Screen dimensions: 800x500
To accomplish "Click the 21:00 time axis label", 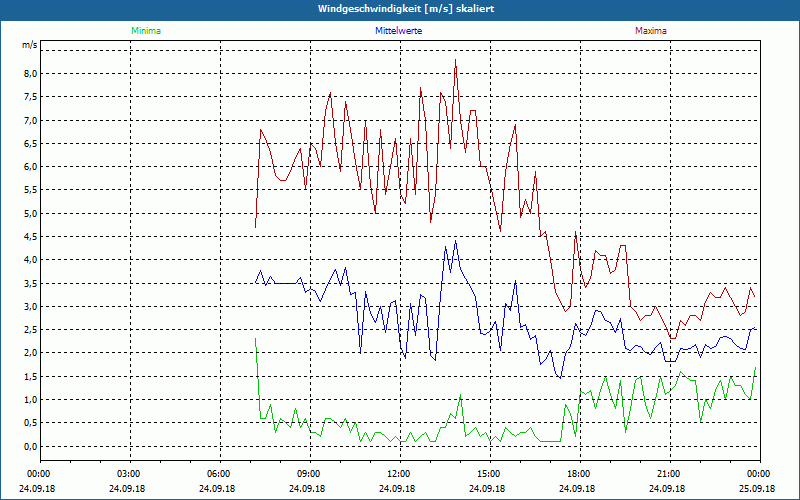I will click(x=667, y=474).
